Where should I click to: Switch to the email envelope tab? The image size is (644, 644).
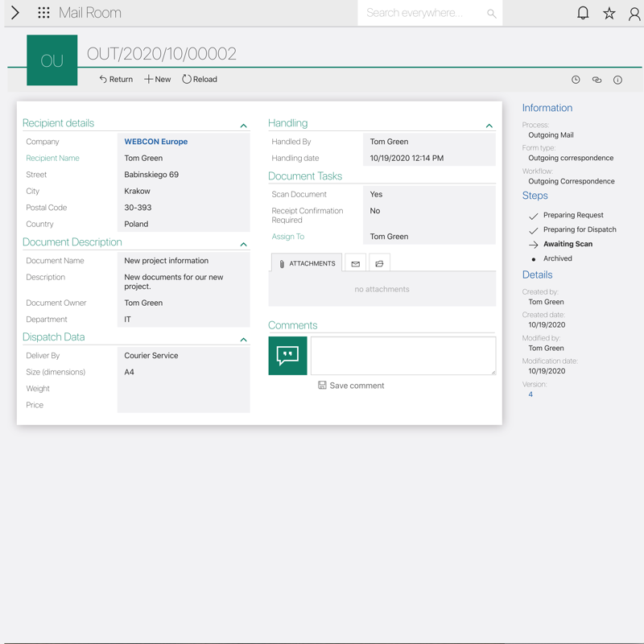[355, 263]
